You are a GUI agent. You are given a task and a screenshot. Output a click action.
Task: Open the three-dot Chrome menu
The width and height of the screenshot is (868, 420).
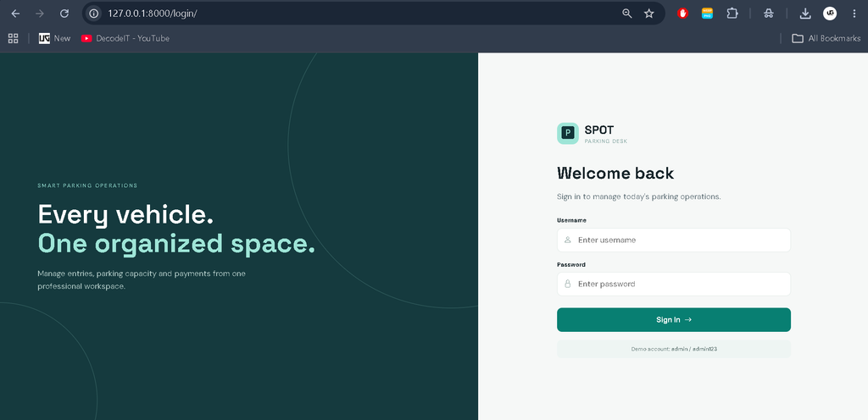pos(854,14)
